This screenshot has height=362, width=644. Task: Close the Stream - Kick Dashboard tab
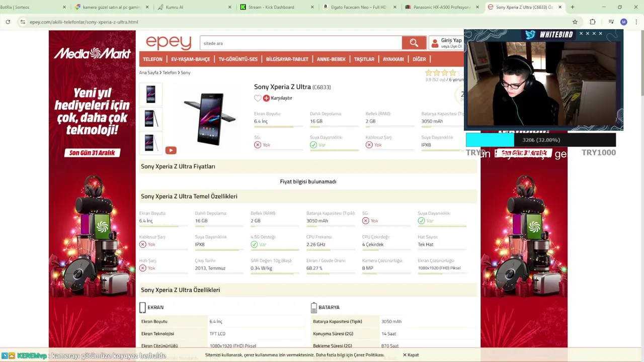(x=312, y=7)
